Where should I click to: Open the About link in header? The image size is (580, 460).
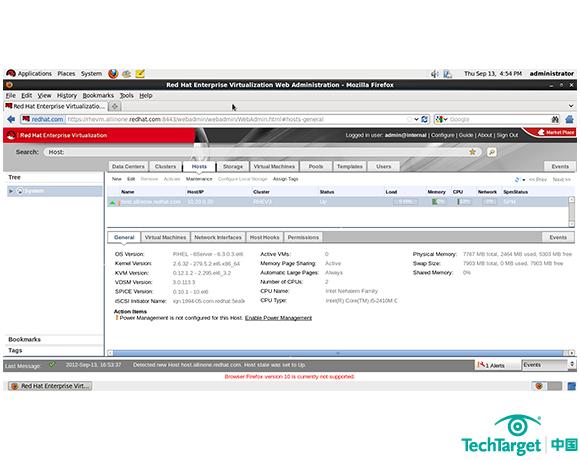[485, 135]
